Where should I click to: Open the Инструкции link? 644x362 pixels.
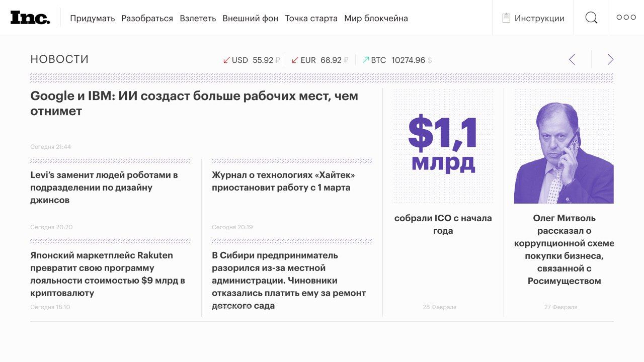point(539,19)
